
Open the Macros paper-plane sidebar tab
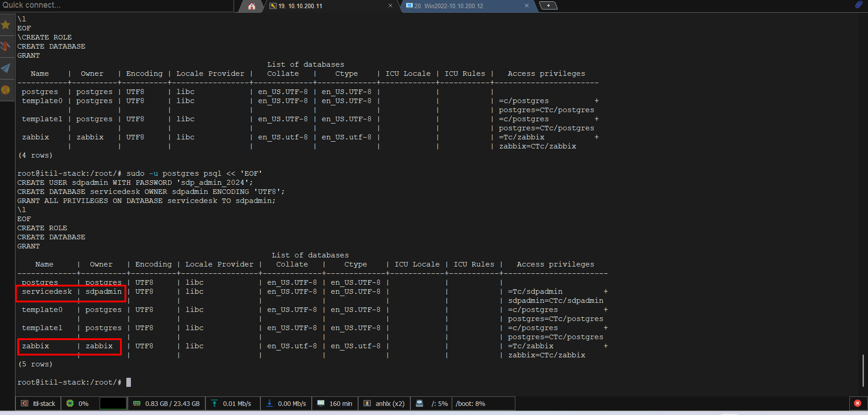tap(6, 68)
